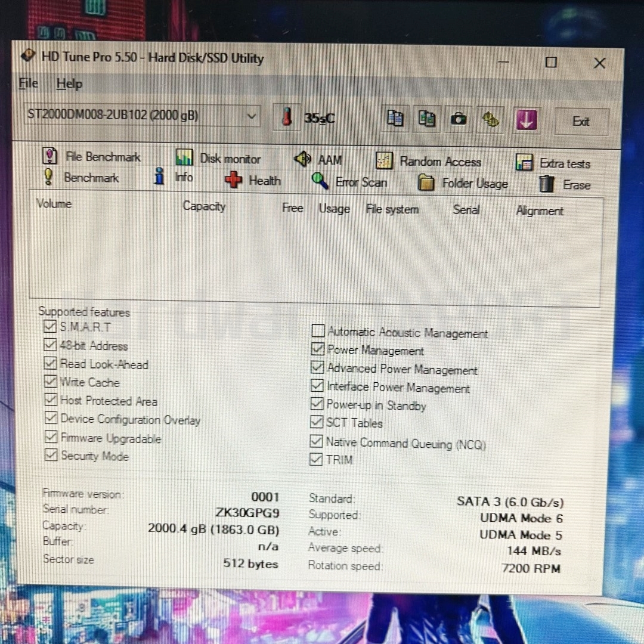Switch to the File Benchmark tab
This screenshot has width=644, height=644.
pyautogui.click(x=92, y=156)
